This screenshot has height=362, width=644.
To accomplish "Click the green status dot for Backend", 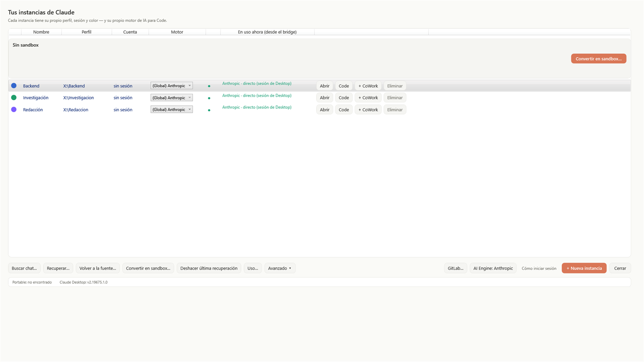I will pos(209,86).
